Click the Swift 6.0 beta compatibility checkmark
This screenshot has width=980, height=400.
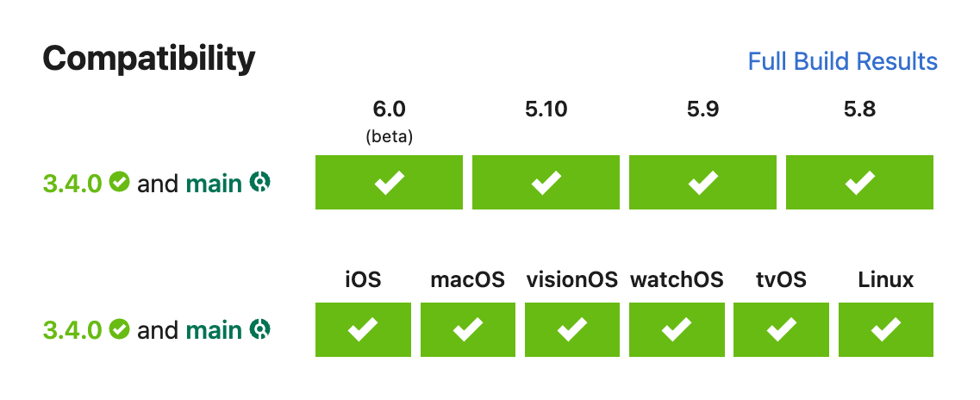[x=389, y=182]
